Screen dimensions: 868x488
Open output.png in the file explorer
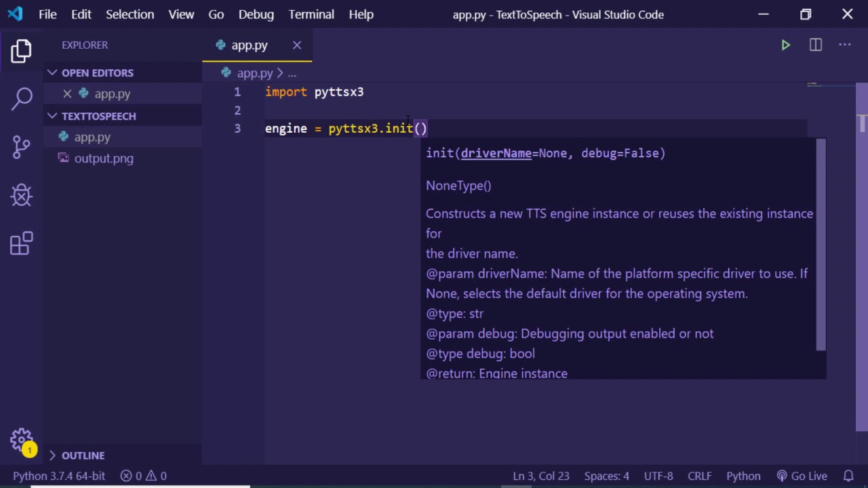click(104, 159)
